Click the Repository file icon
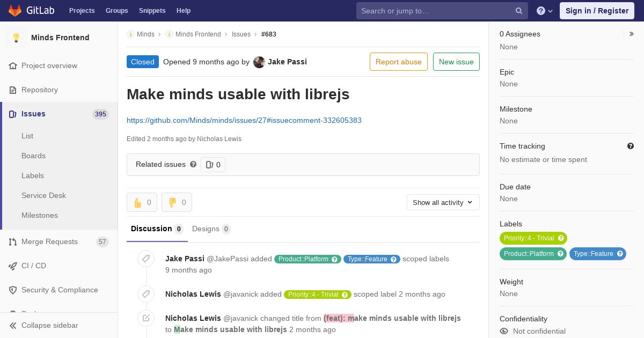Viewport: 644px width, 338px height. 13,90
